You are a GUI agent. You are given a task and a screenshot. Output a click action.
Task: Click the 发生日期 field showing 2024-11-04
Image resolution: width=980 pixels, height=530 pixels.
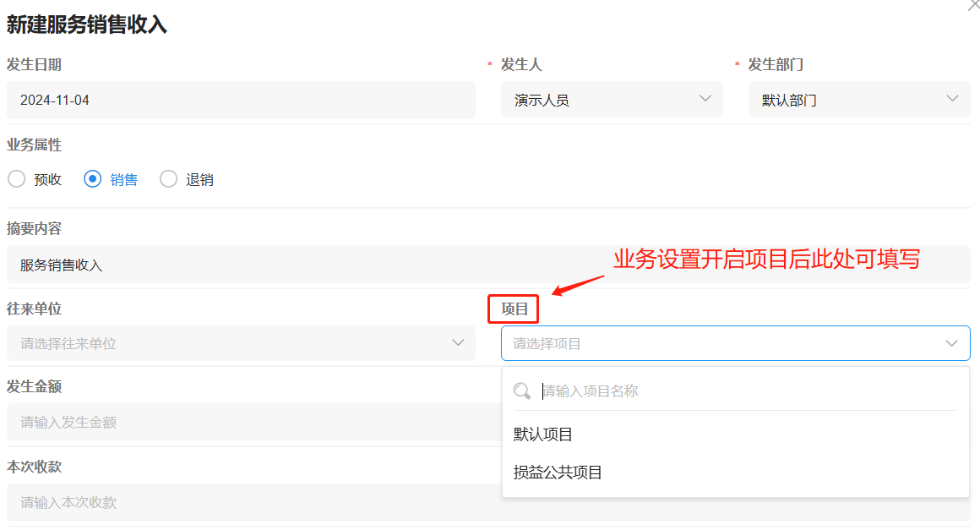[241, 100]
